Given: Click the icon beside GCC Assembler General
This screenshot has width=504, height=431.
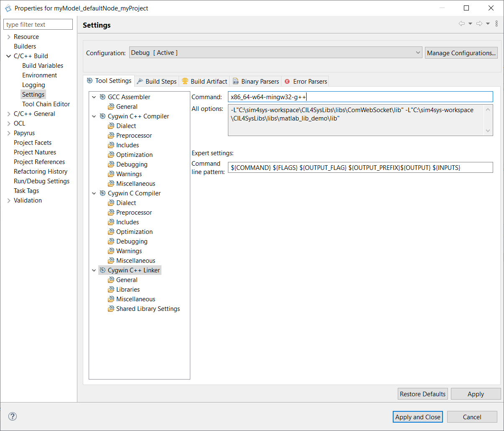Looking at the screenshot, I should coord(111,107).
